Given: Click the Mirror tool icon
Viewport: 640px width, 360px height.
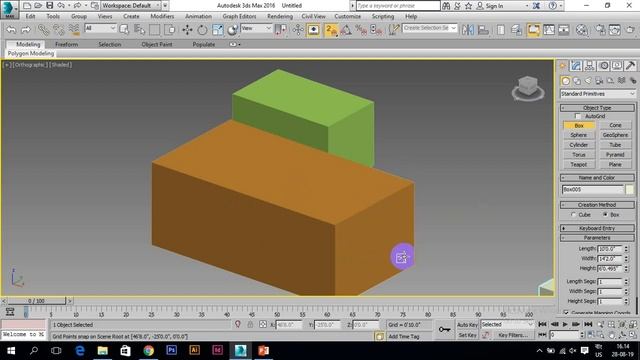Looking at the screenshot, I should click(468, 29).
